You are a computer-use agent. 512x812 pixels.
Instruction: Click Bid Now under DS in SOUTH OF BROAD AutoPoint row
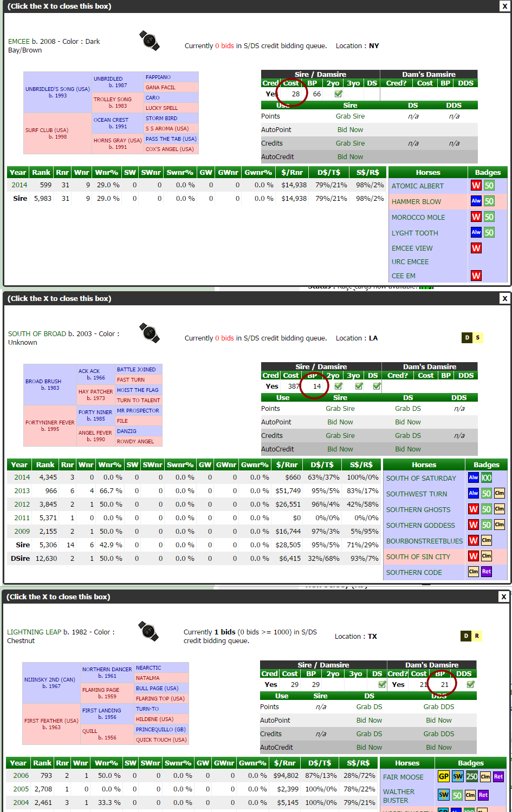(x=407, y=422)
